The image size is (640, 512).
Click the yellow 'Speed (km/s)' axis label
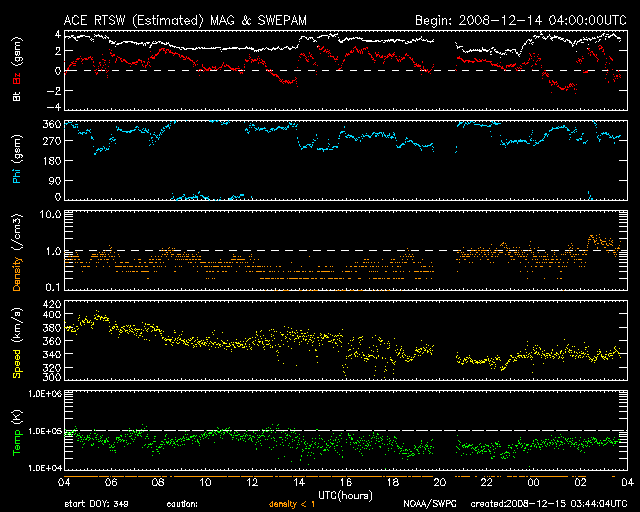[17, 343]
